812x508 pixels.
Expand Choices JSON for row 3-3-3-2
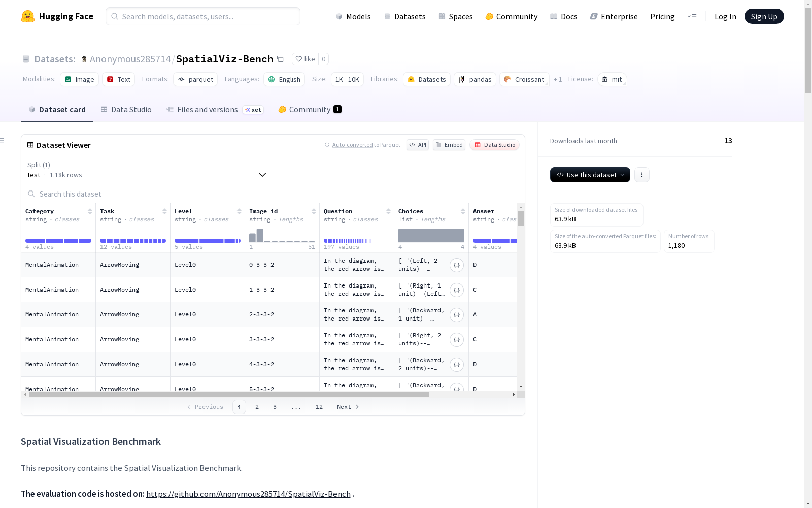pos(457,340)
